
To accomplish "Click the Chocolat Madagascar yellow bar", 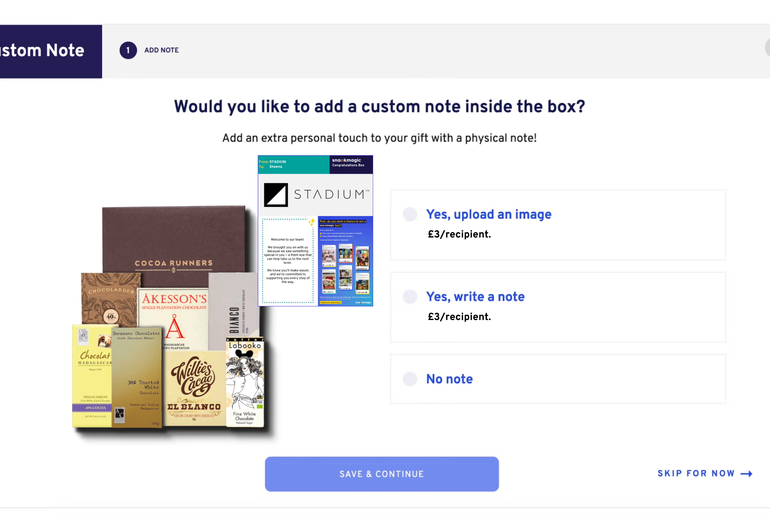I will tap(92, 376).
